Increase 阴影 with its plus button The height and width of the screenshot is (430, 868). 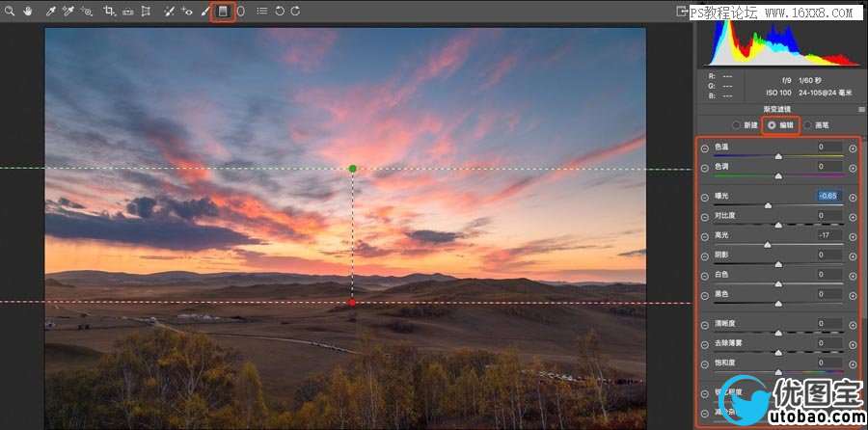(853, 256)
